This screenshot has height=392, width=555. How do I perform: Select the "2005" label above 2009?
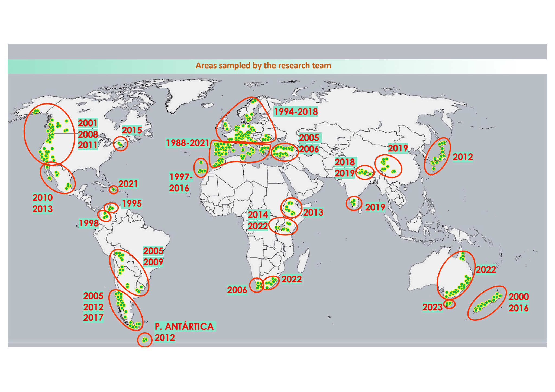coord(153,251)
